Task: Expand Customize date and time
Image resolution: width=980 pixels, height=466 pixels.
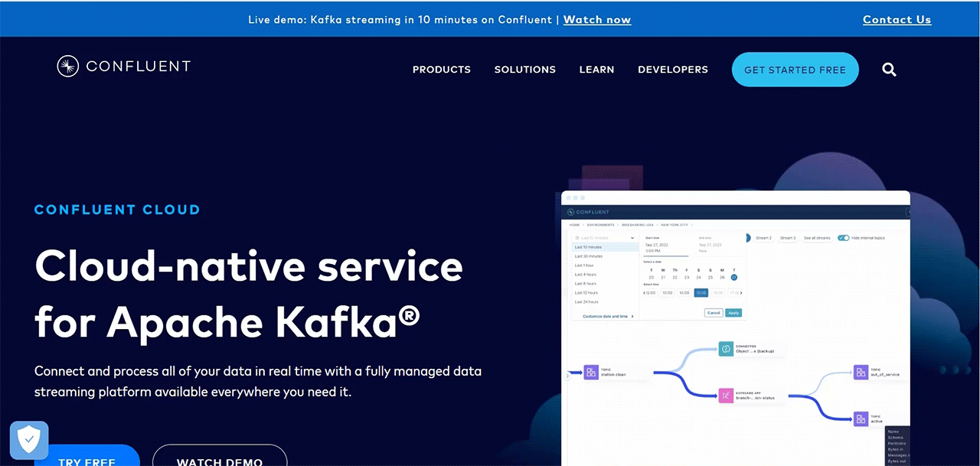Action: pyautogui.click(x=608, y=316)
